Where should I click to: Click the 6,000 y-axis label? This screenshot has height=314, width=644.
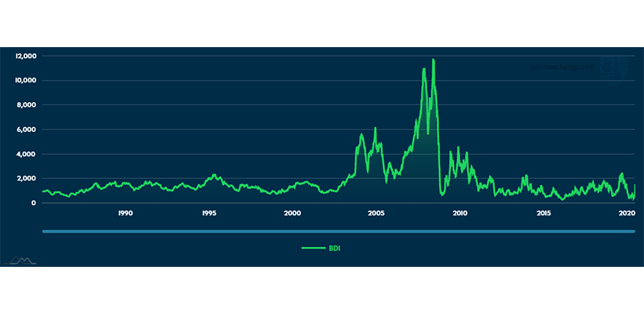(x=27, y=130)
